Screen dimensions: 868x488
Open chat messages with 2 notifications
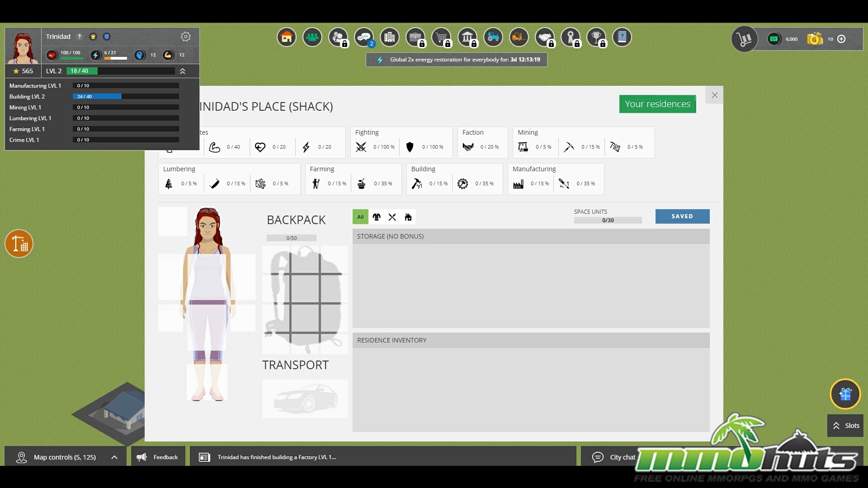[x=364, y=38]
